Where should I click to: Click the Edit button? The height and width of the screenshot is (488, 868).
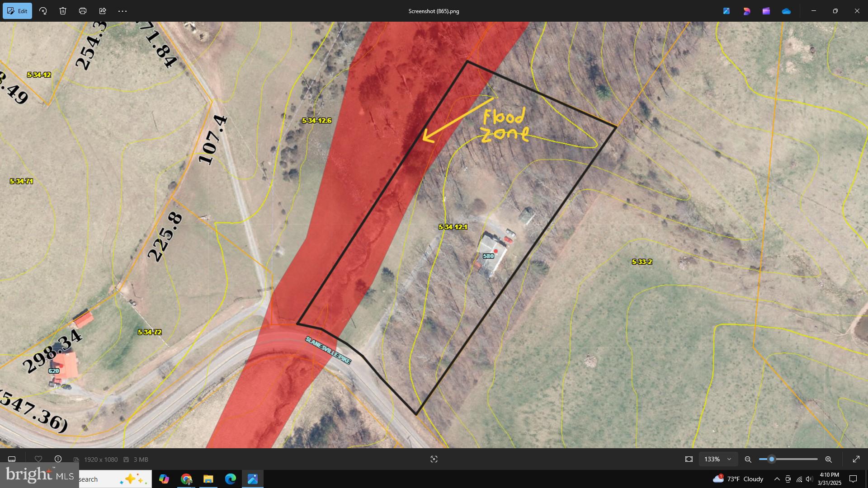17,11
